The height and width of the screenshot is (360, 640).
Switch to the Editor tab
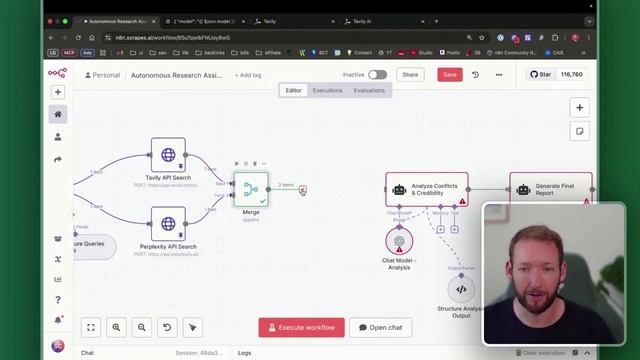pos(293,90)
